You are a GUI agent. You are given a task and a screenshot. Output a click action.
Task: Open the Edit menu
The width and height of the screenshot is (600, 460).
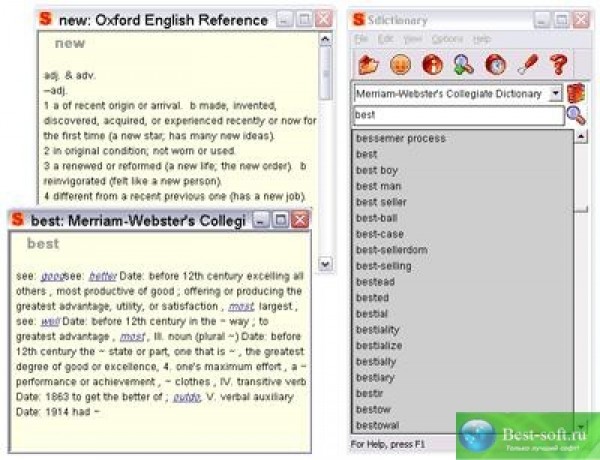(385, 39)
